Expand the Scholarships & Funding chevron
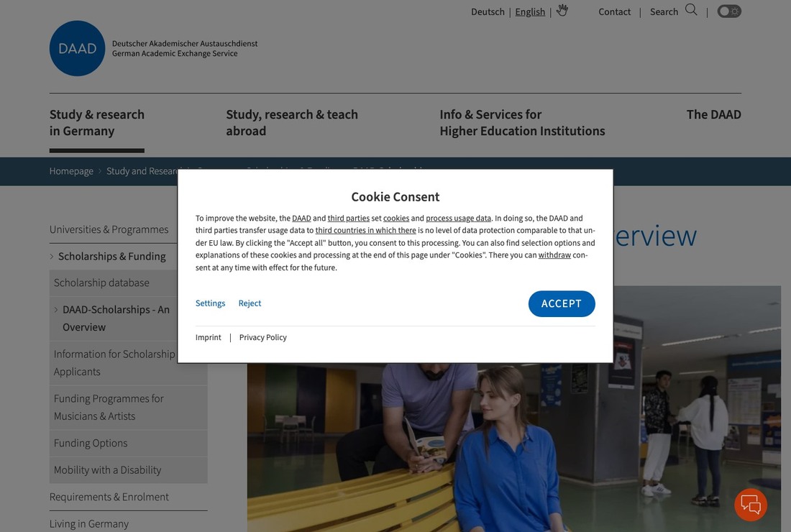 [x=52, y=256]
